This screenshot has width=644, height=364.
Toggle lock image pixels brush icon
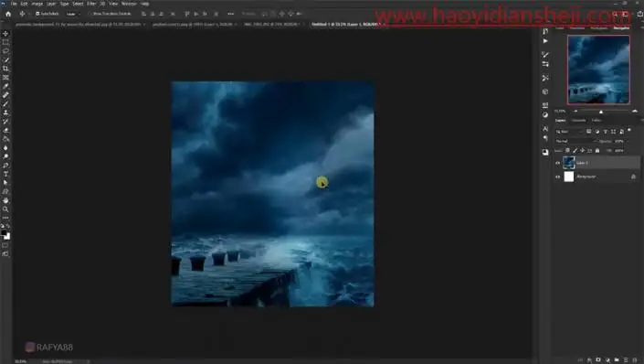[x=575, y=151]
